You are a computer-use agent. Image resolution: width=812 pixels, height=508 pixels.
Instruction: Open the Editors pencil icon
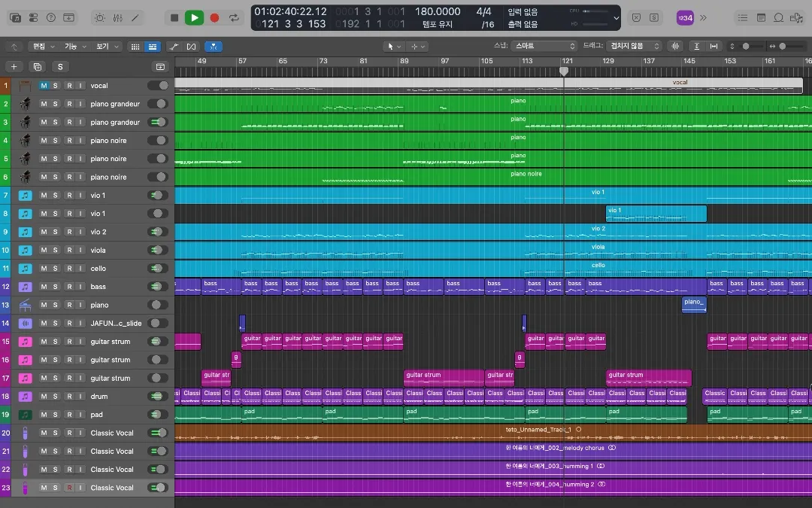135,17
